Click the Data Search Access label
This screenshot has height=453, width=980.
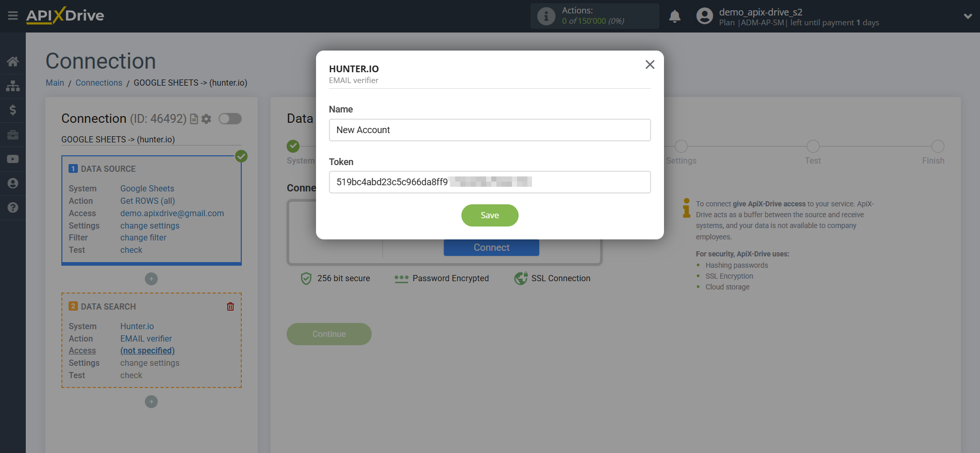82,351
